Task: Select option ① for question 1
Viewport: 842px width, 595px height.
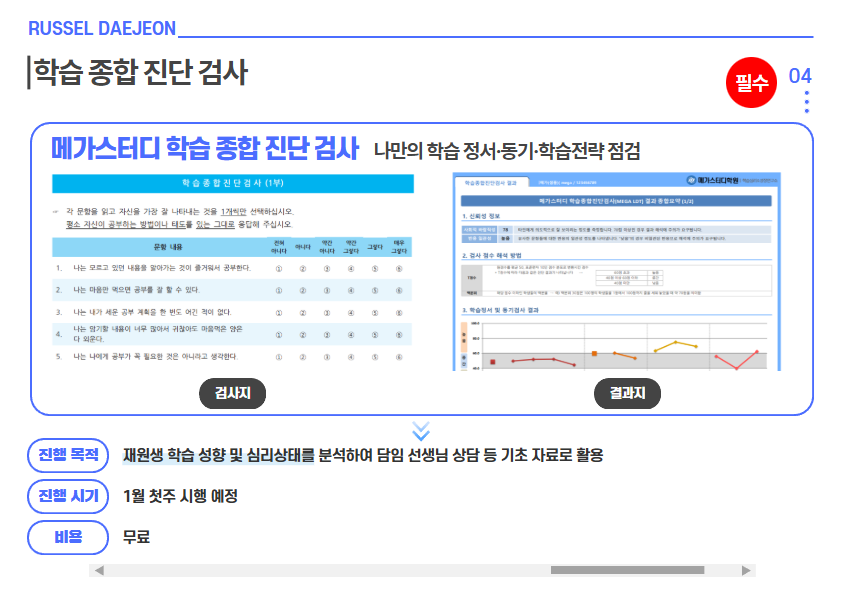Action: [x=278, y=268]
